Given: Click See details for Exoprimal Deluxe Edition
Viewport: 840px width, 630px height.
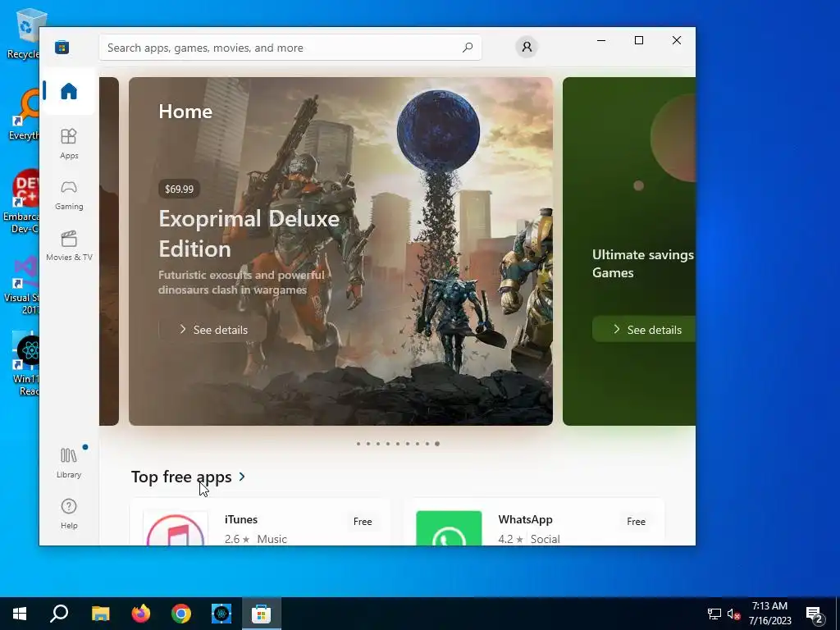Looking at the screenshot, I should 212,330.
